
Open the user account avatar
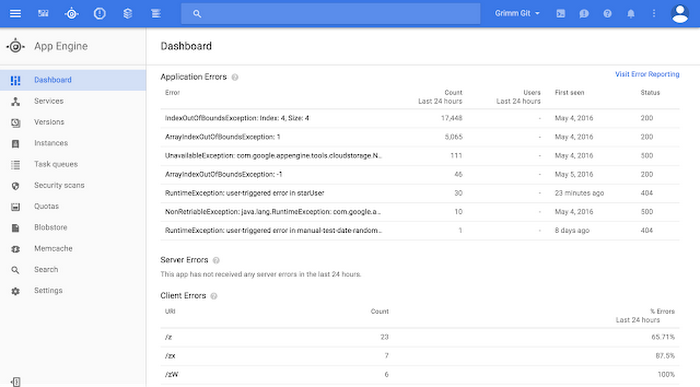tap(680, 14)
